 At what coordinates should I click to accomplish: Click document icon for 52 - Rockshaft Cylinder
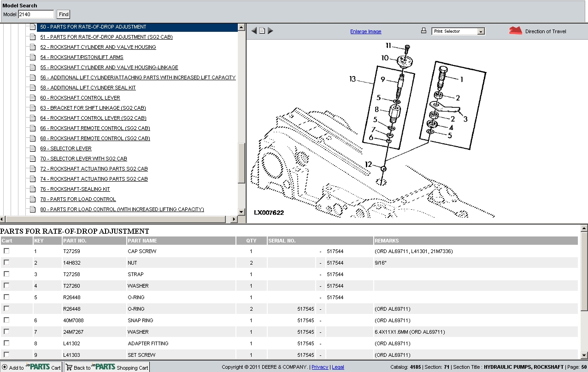click(x=33, y=47)
